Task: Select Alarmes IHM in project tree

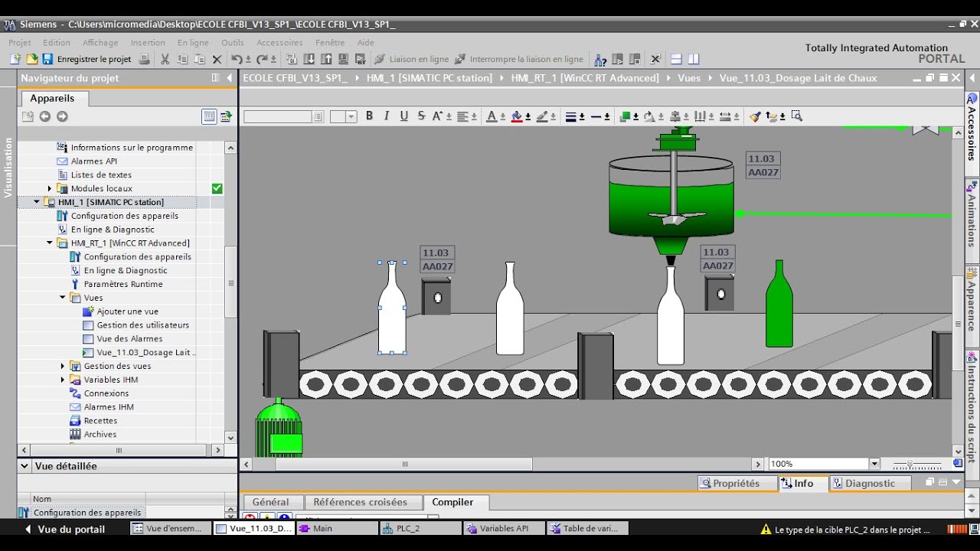Action: (x=109, y=407)
